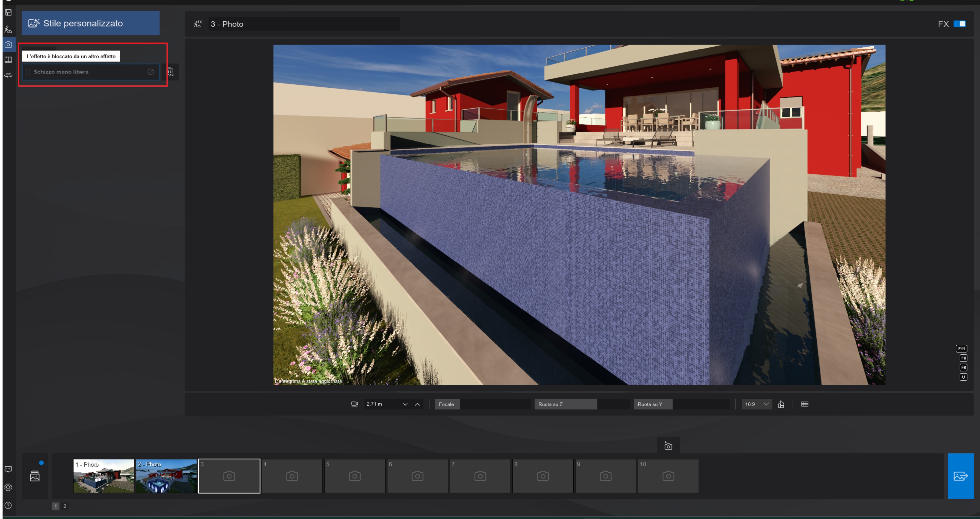Click the store camera viewpoint icon above the filmstrip
This screenshot has width=980, height=519.
coord(668,446)
